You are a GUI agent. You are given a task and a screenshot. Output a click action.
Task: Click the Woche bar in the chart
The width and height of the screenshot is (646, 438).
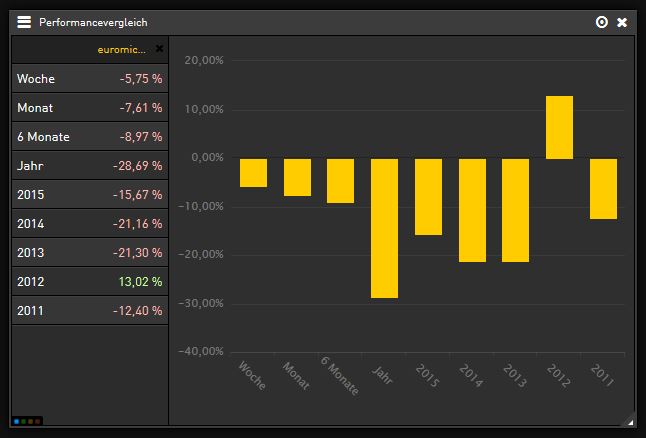coord(253,173)
